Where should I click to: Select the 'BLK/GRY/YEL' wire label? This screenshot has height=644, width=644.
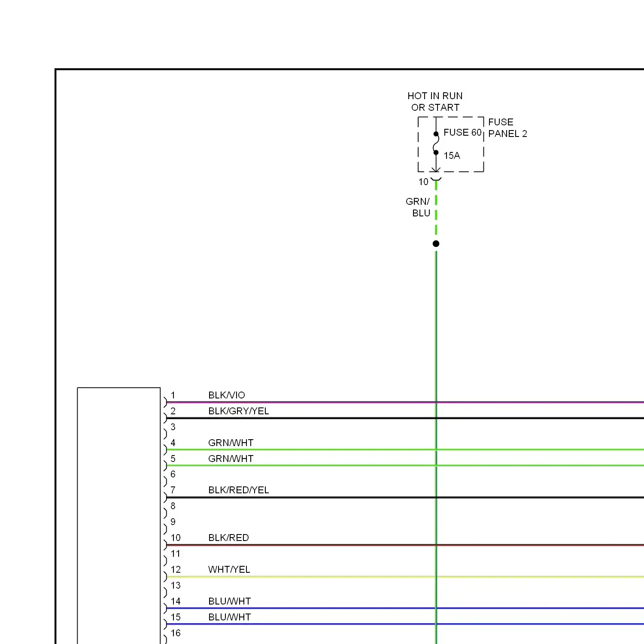tap(239, 411)
